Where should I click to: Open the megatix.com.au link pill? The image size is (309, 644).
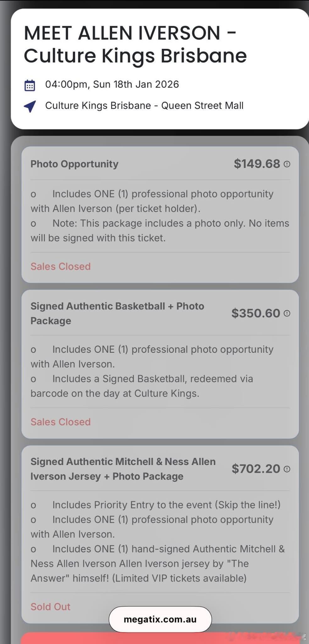(x=160, y=619)
